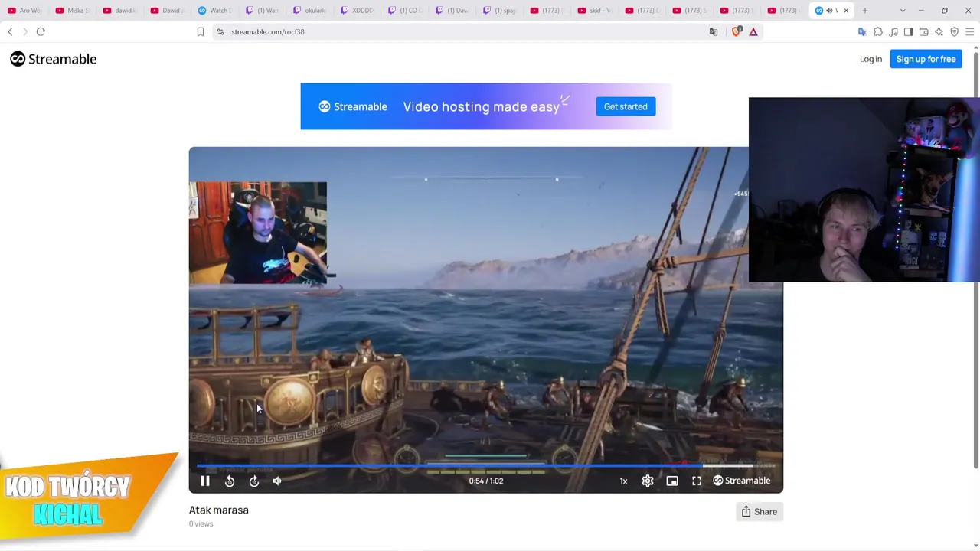Open a new browser tab
This screenshot has width=980, height=551.
click(865, 11)
